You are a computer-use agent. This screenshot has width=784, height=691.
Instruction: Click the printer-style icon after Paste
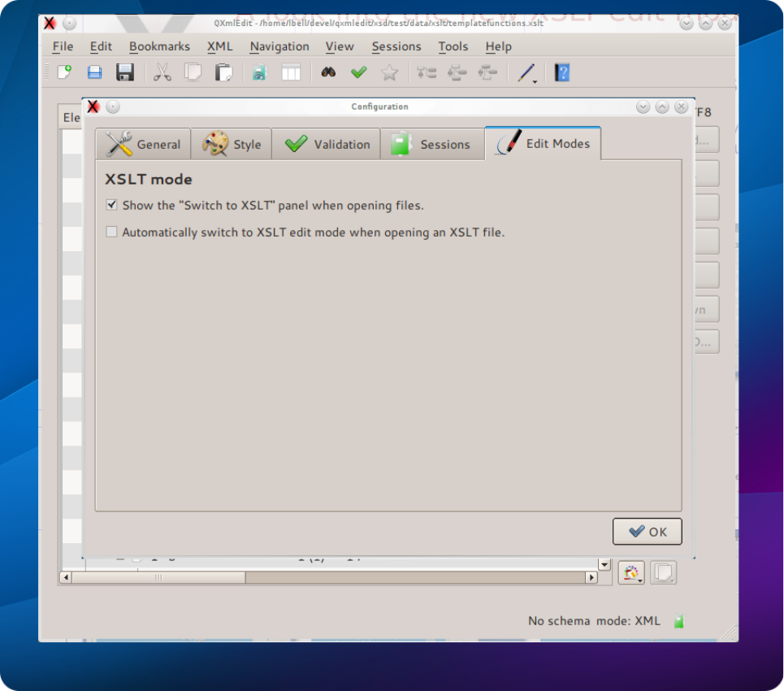(259, 73)
